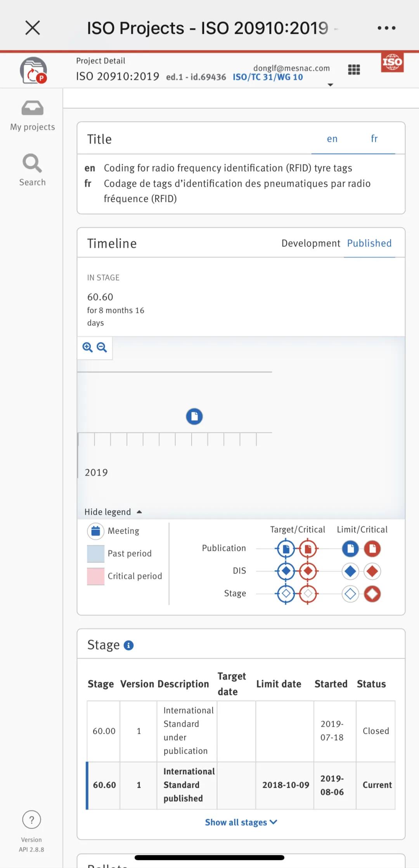Close the page with X button
Image resolution: width=419 pixels, height=868 pixels.
point(33,28)
